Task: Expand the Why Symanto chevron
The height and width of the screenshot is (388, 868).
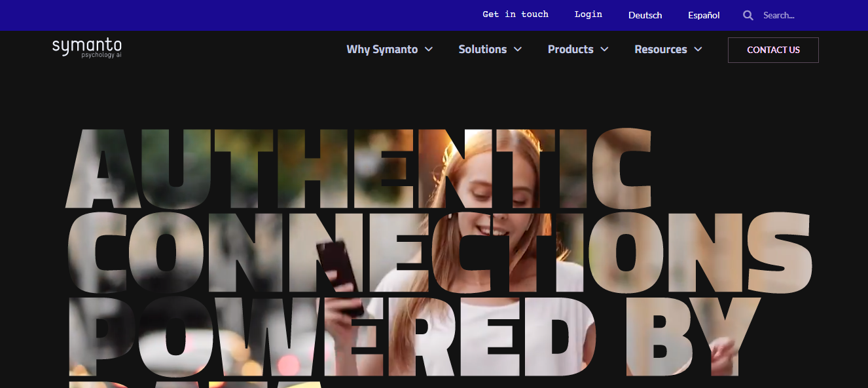Action: pyautogui.click(x=429, y=49)
